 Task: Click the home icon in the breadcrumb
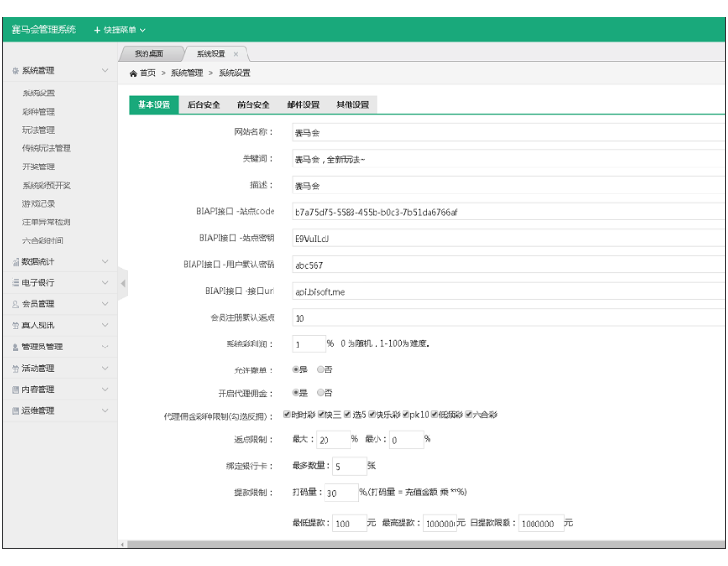tap(133, 73)
